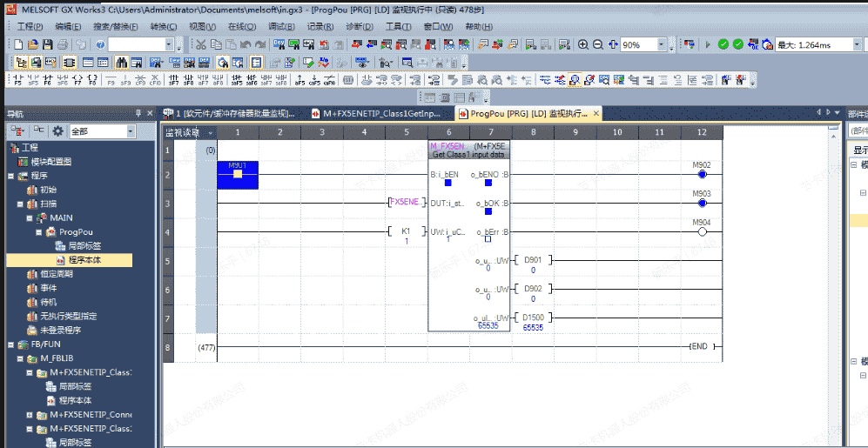Image resolution: width=868 pixels, height=448 pixels.
Task: Click the Cut scissors icon
Action: (201, 44)
